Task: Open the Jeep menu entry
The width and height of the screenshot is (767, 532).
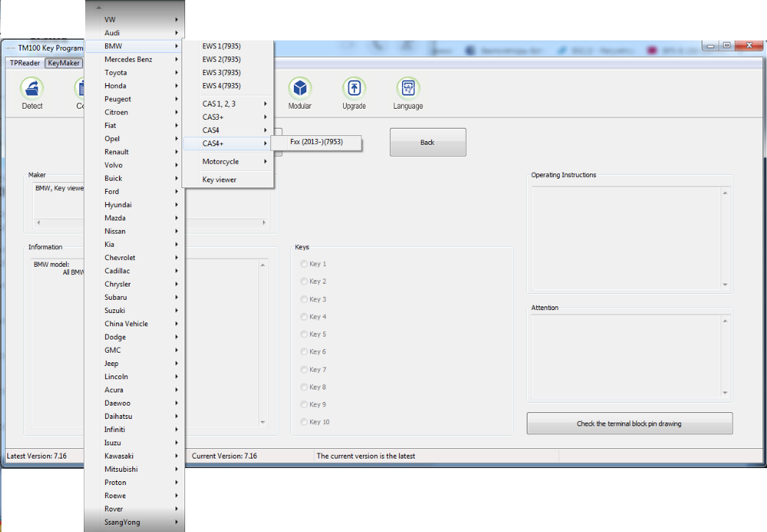Action: (x=134, y=363)
